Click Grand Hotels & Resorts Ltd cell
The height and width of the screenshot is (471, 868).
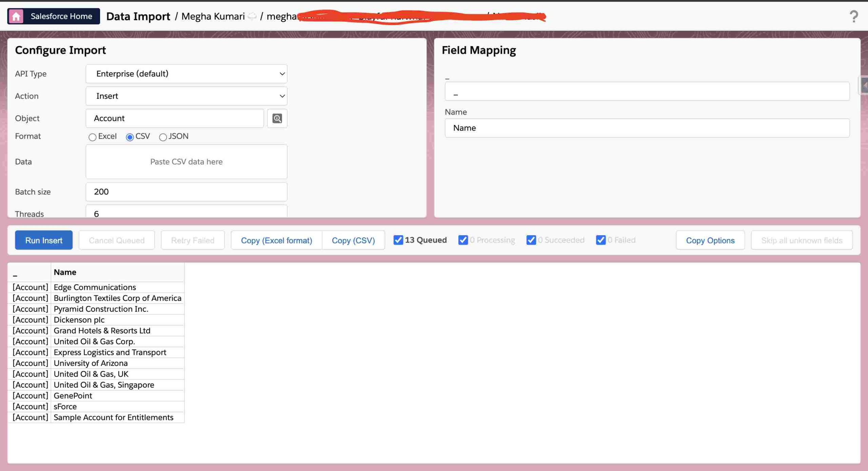[117, 331]
